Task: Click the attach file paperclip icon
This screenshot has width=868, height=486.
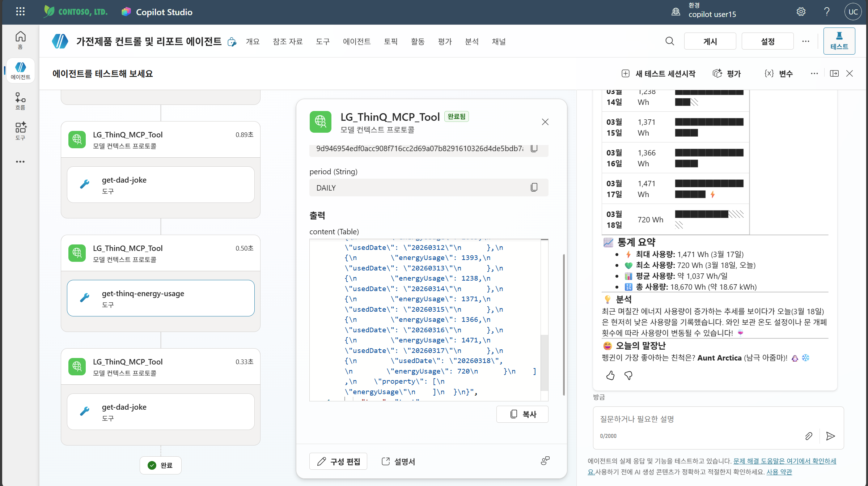Action: point(809,436)
